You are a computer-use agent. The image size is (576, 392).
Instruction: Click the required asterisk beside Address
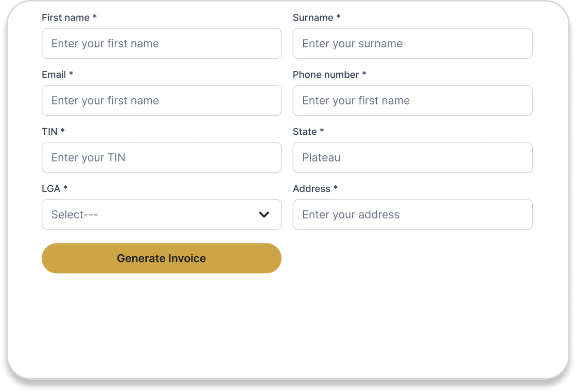(x=336, y=189)
